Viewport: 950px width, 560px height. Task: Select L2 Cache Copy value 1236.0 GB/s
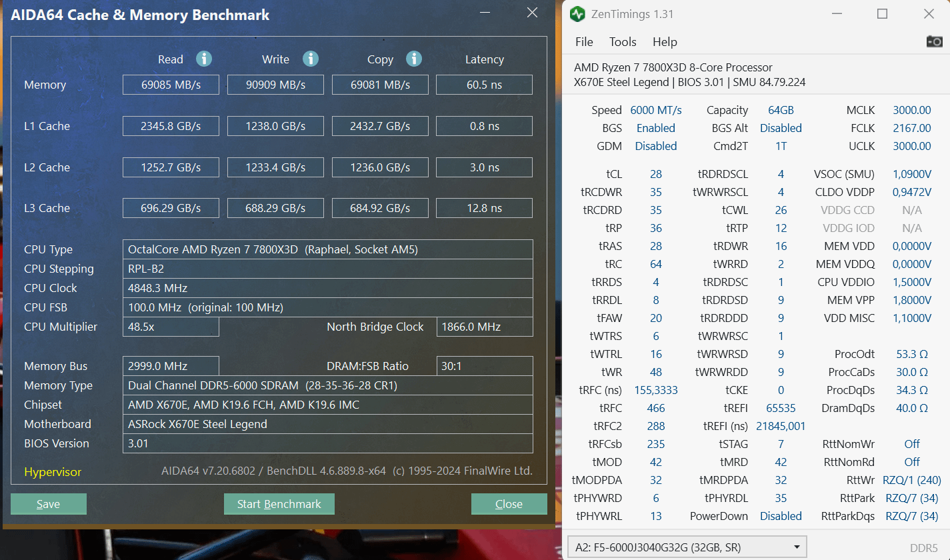coord(380,167)
